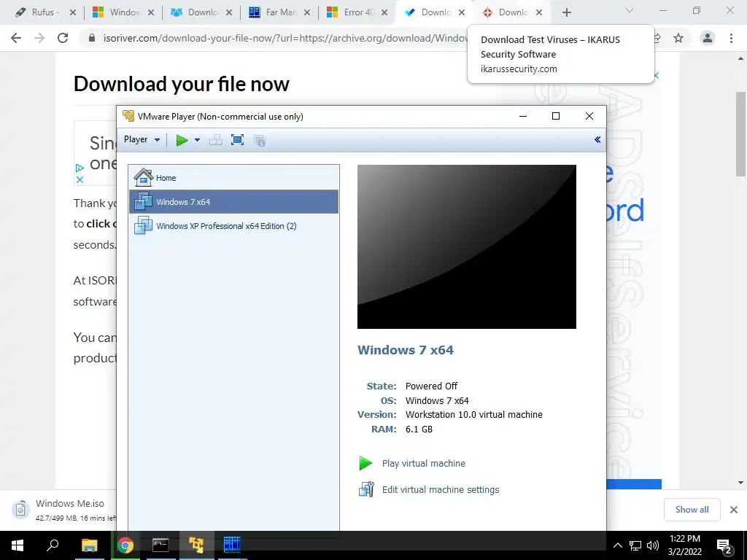Open File Explorer from the taskbar
The height and width of the screenshot is (560, 747).
tap(89, 545)
